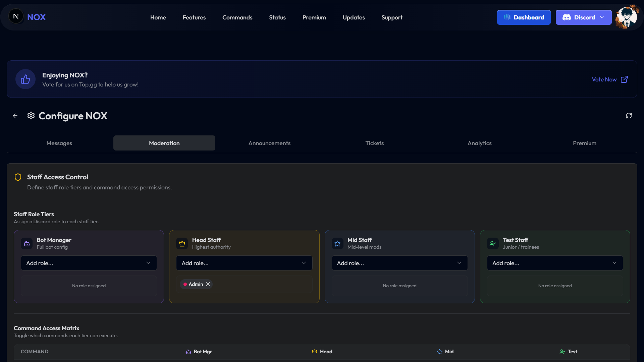Click the Admin role chip label
Image resolution: width=644 pixels, height=362 pixels.
[196, 284]
